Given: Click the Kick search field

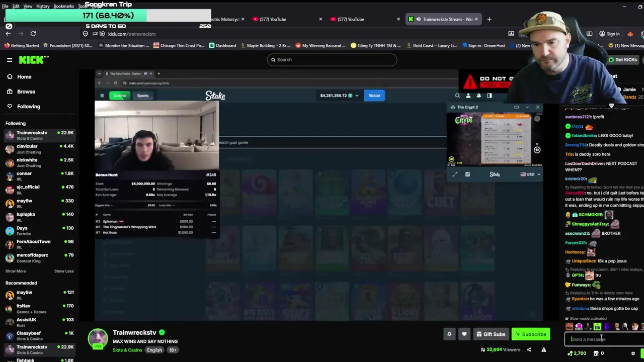Looking at the screenshot, I should tap(332, 60).
